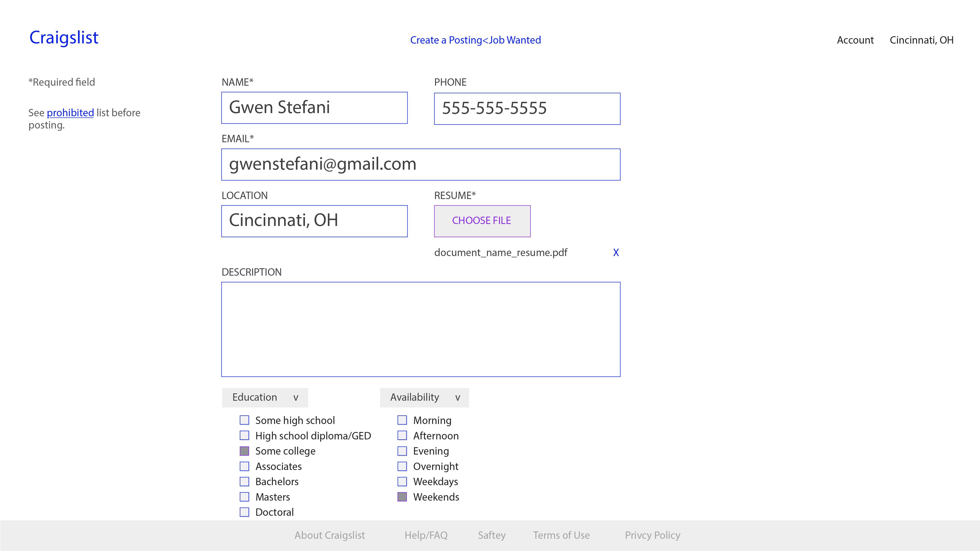Open the prohibited list link

pos(70,113)
